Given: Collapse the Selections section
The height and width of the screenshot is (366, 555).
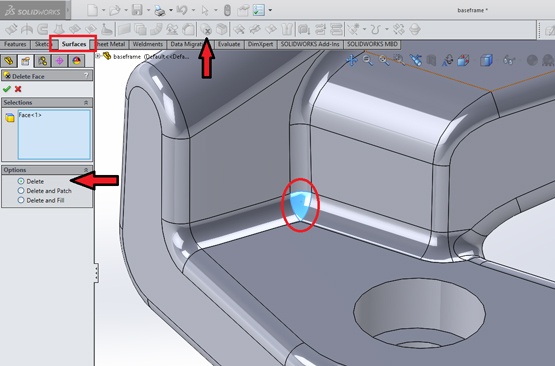Looking at the screenshot, I should pyautogui.click(x=86, y=103).
